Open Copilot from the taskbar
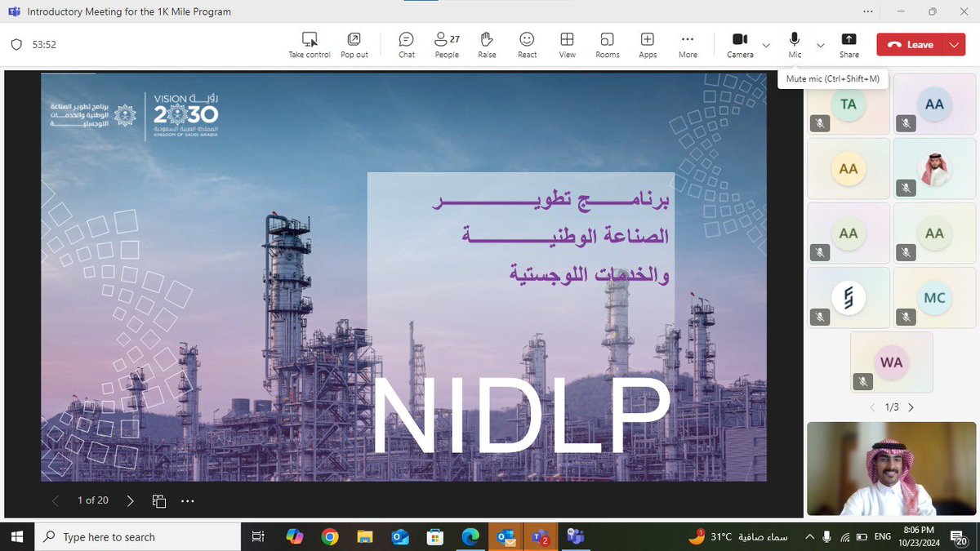Screen dimensions: 980x551 (x=295, y=536)
